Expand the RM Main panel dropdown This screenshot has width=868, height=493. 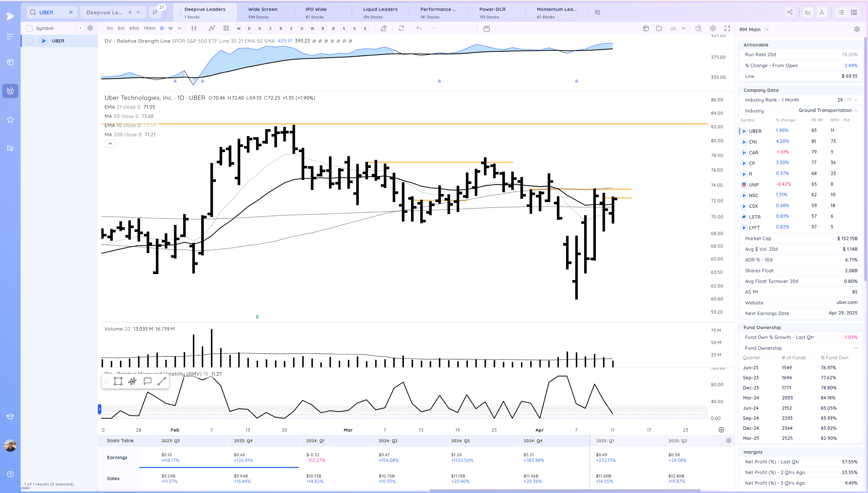pyautogui.click(x=767, y=30)
